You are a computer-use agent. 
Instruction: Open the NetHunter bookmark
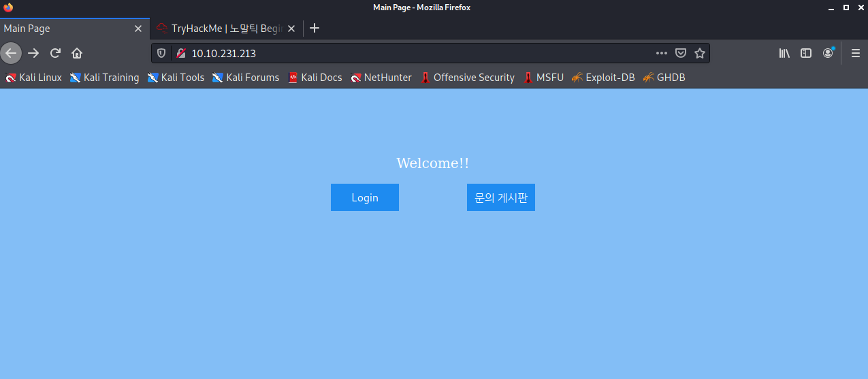tap(381, 78)
